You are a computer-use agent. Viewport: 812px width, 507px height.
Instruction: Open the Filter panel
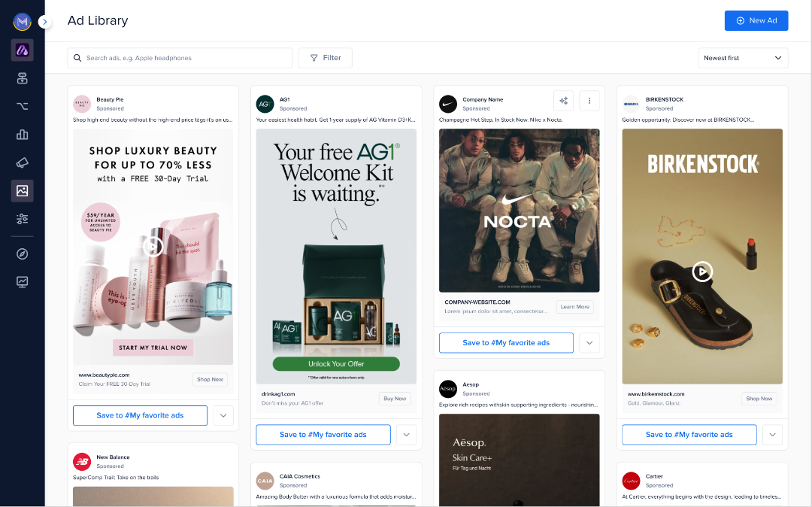325,57
